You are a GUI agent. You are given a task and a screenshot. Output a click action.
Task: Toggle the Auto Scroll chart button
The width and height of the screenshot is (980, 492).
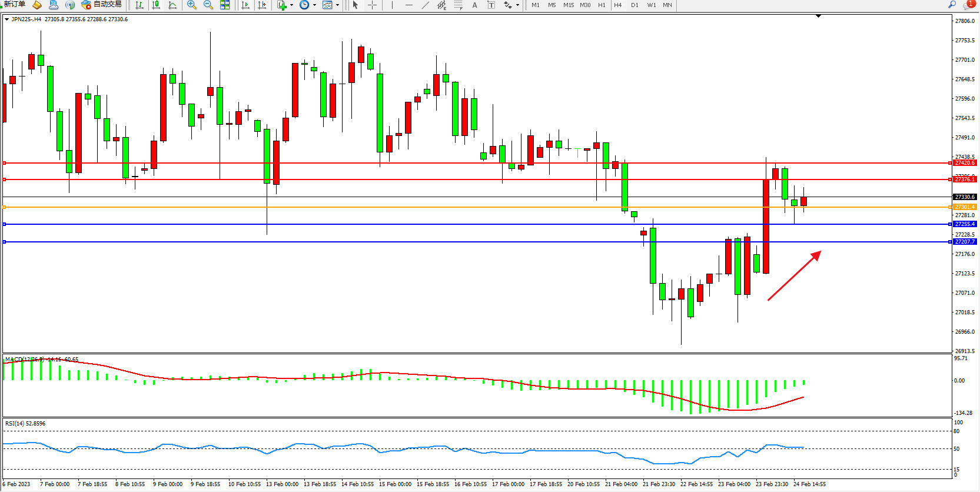coord(245,5)
